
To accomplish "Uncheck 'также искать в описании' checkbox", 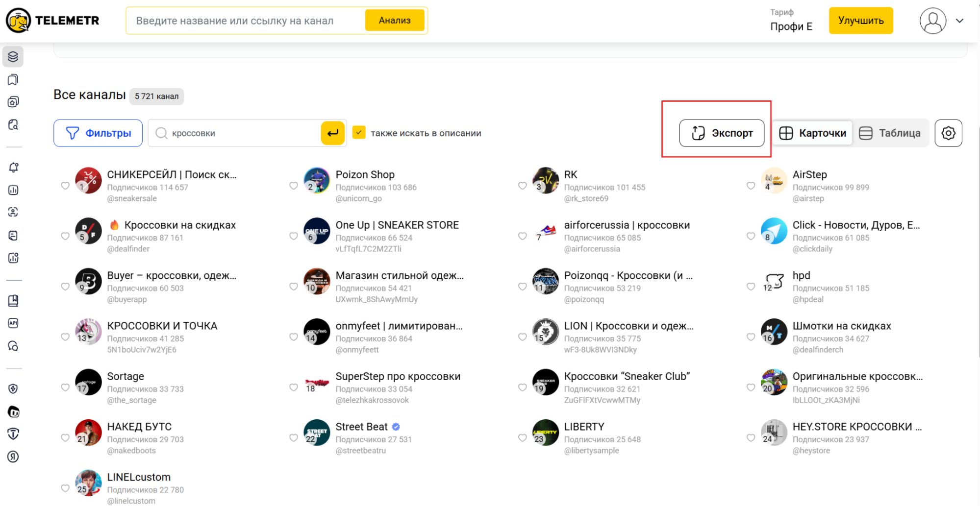I will tap(359, 133).
